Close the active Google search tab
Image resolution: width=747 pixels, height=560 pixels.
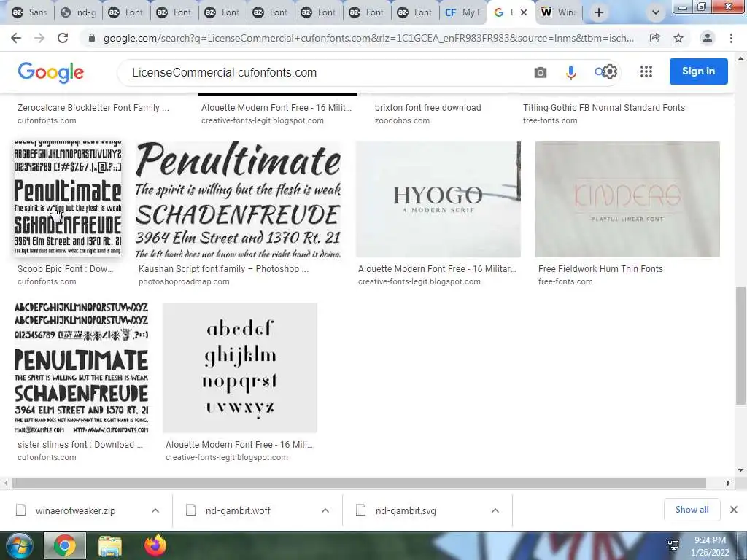524,12
